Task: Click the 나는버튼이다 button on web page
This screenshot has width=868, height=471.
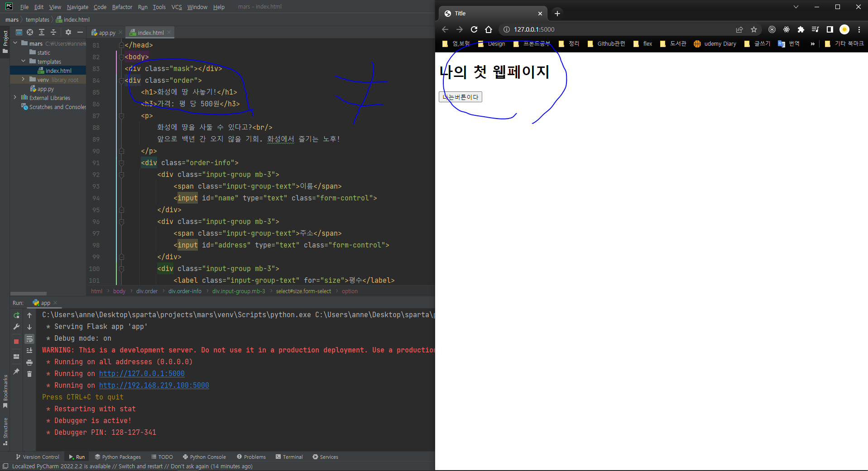Action: pos(460,97)
